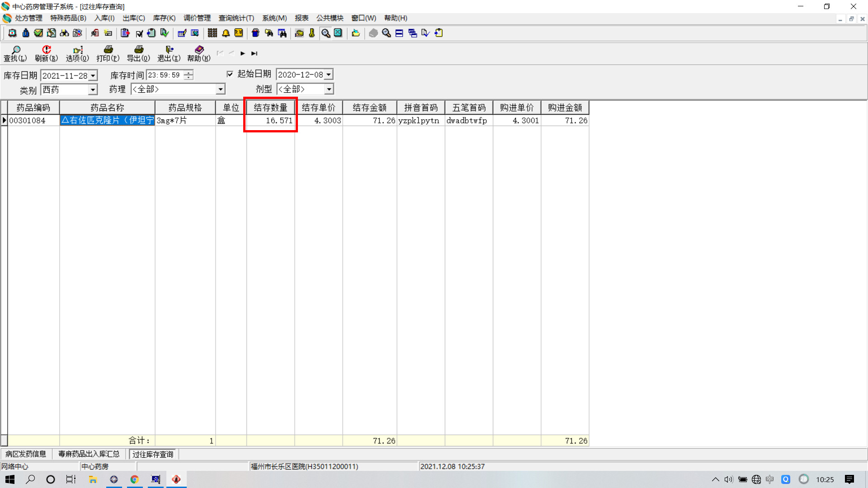This screenshot has height=488, width=868.
Task: Open Chrome from the taskbar
Action: [x=134, y=479]
